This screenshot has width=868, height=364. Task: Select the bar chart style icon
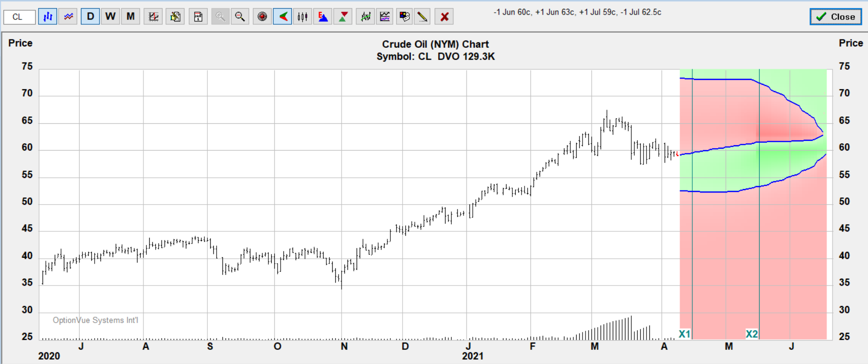(x=48, y=17)
